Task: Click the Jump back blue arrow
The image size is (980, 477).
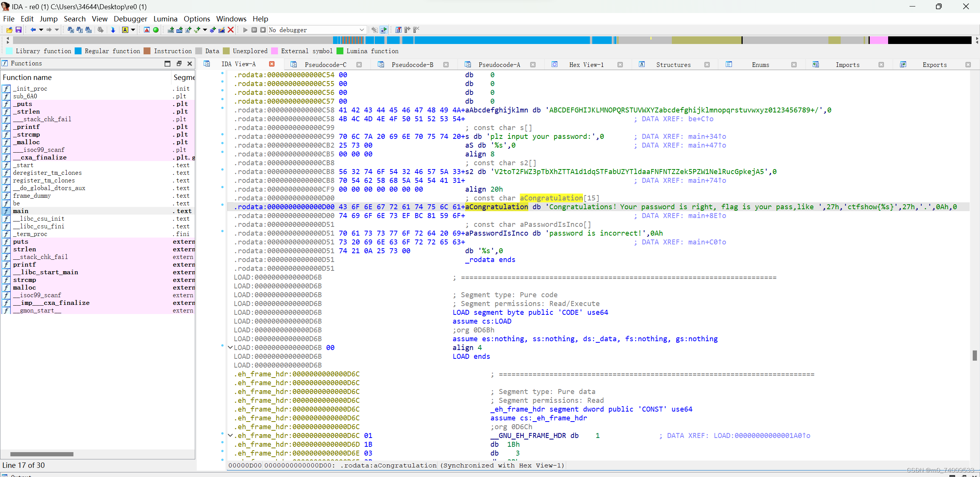Action: 33,30
